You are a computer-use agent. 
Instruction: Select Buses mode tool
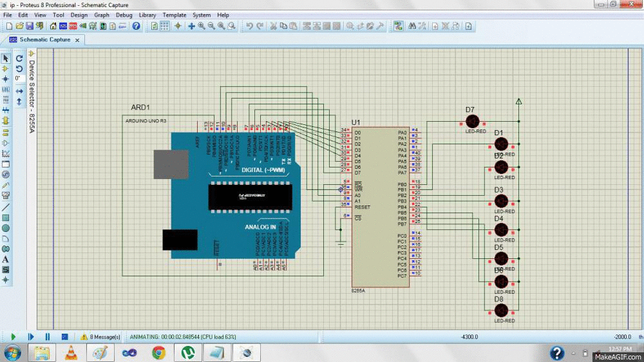pyautogui.click(x=6, y=110)
